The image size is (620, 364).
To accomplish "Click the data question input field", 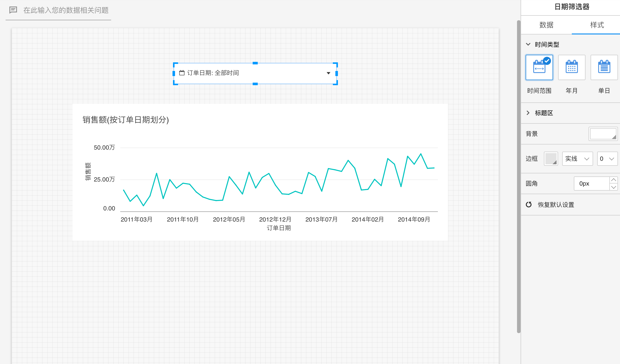I will click(66, 10).
